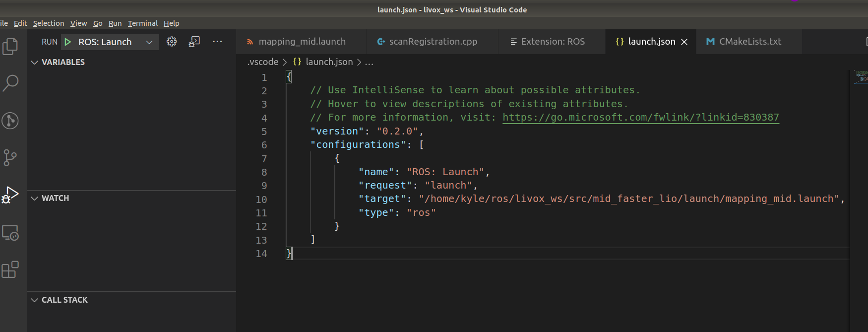
Task: Click the launch.json tab's curly-brace icon
Action: point(620,42)
